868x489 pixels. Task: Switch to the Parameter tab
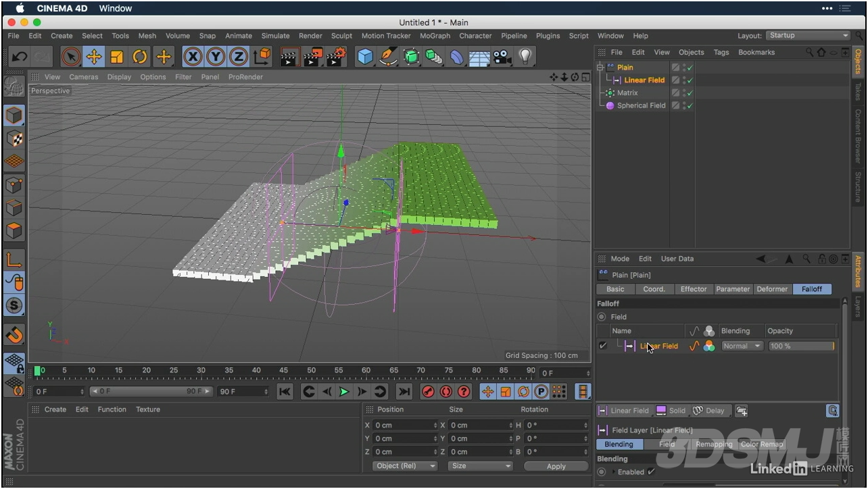pos(733,289)
